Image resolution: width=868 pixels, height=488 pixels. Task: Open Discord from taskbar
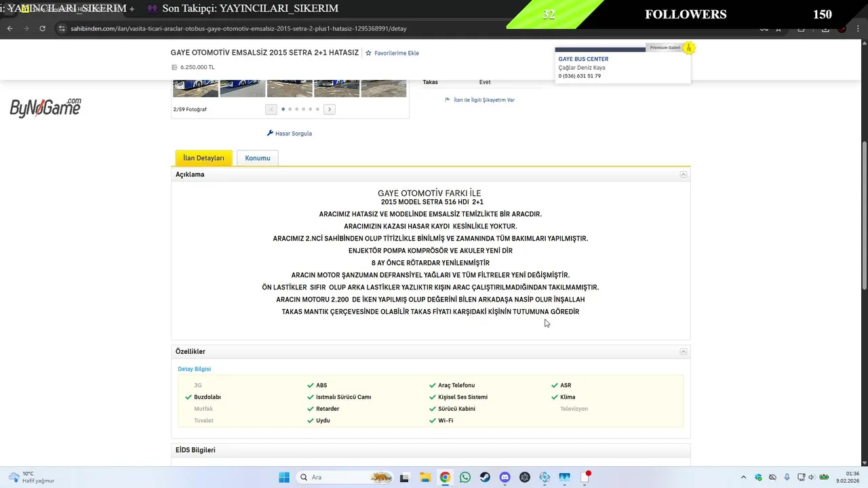505,477
